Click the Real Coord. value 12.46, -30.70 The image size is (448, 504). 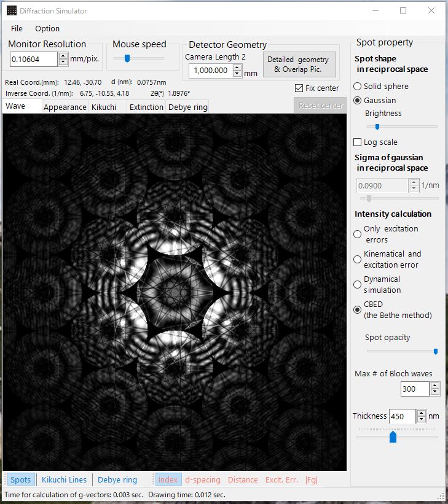(83, 82)
